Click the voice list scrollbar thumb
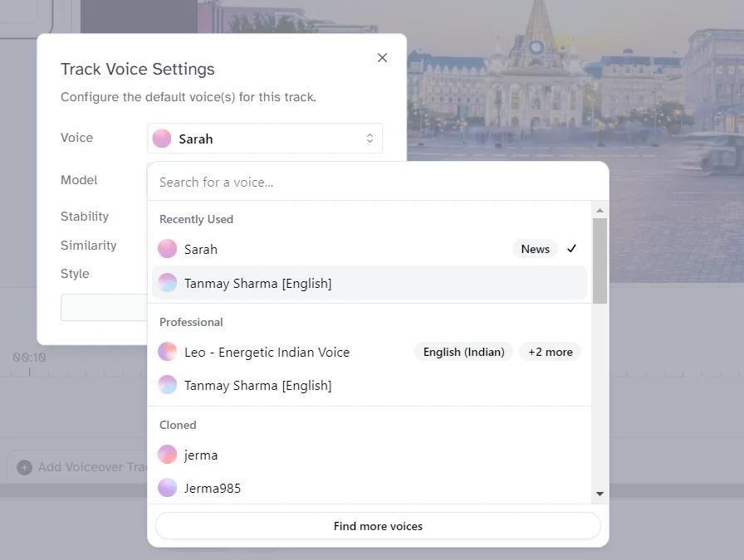744x560 pixels. tap(600, 261)
